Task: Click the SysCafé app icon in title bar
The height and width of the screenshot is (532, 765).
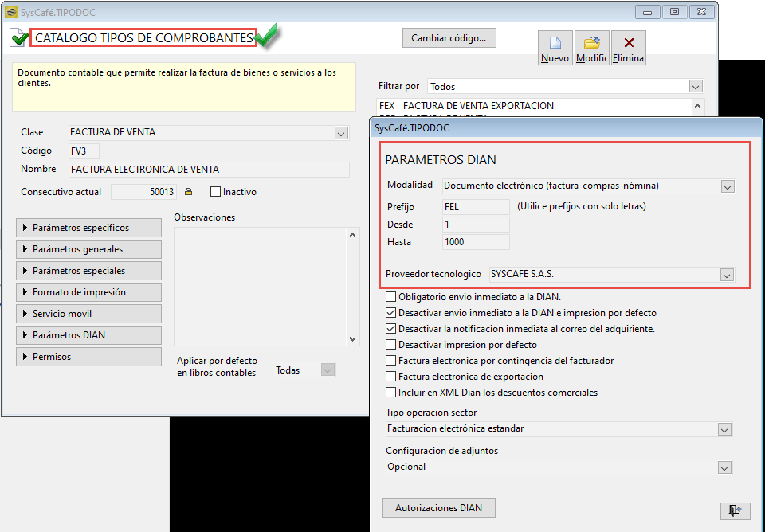Action: [x=10, y=12]
